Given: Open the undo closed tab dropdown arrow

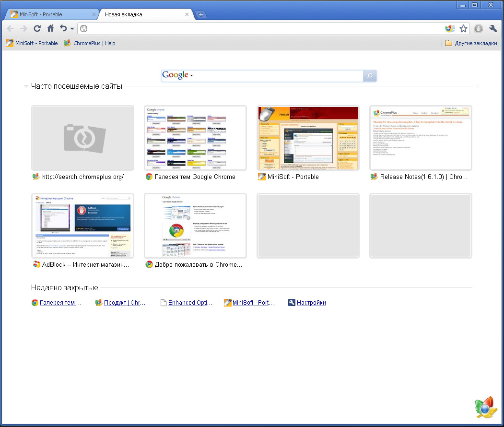Looking at the screenshot, I should point(72,29).
